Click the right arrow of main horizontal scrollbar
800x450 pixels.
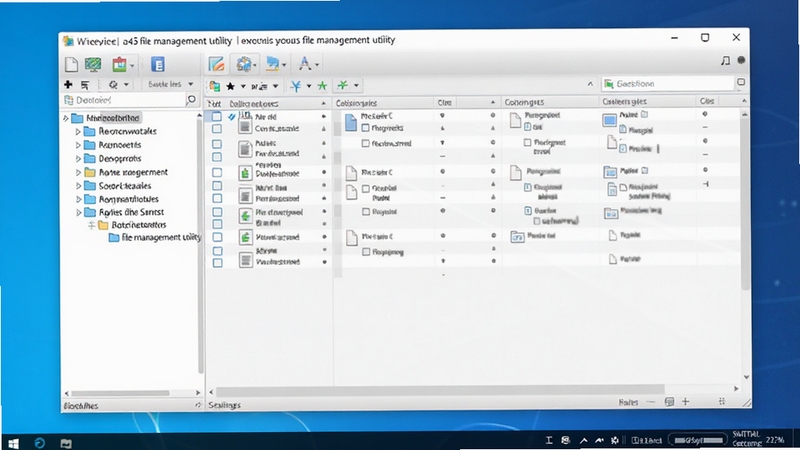tap(736, 388)
